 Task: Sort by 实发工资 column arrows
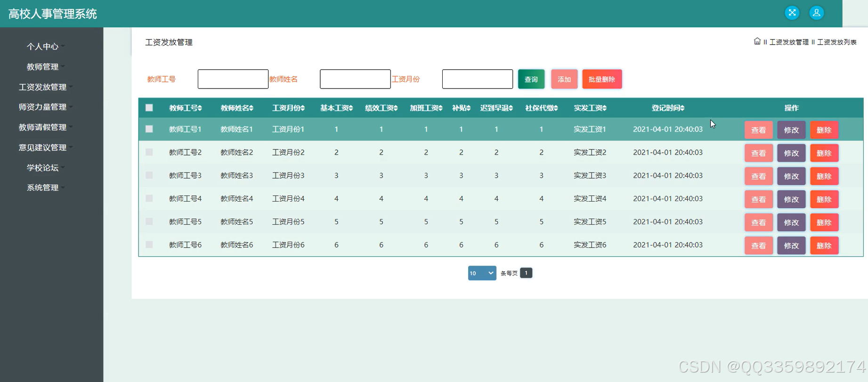[604, 108]
